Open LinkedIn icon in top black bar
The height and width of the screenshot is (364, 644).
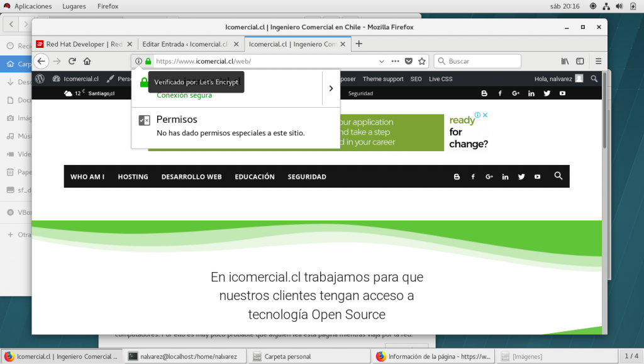[x=531, y=93]
